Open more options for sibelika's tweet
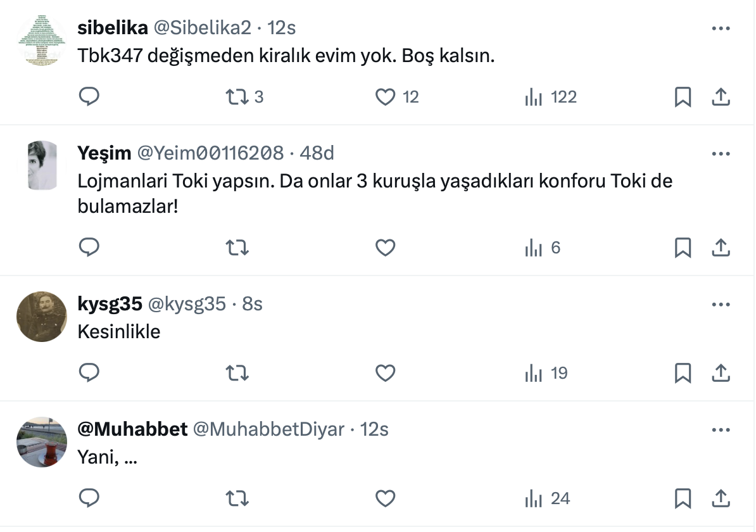756x532 pixels. click(721, 28)
